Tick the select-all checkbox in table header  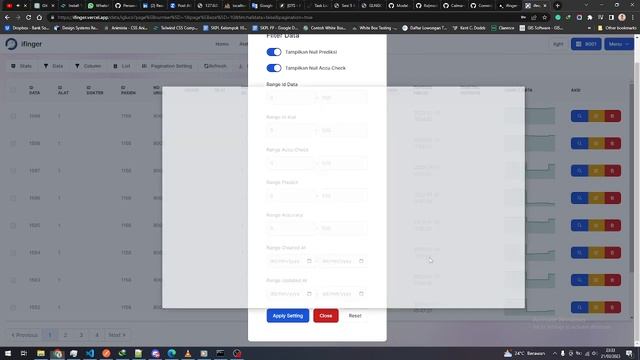pyautogui.click(x=13, y=90)
